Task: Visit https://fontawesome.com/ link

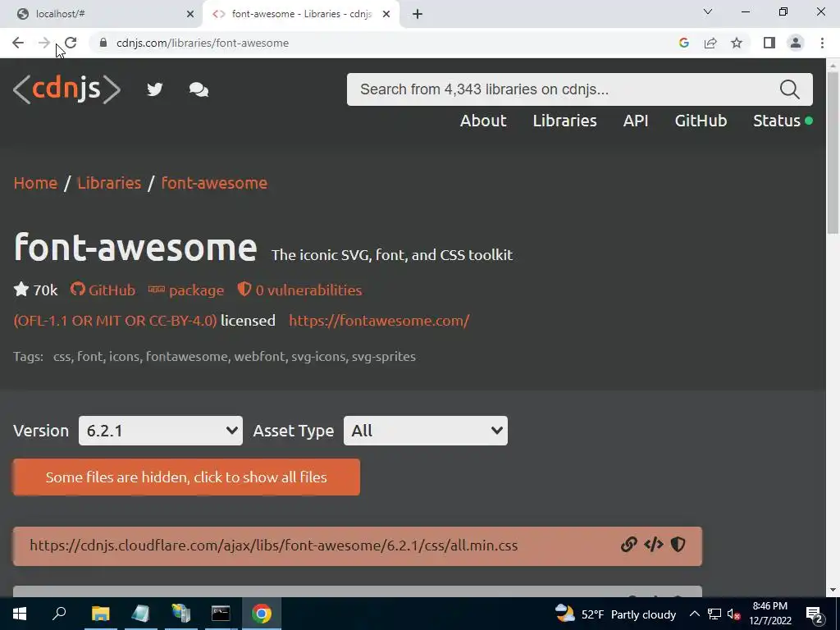Action: pos(379,321)
